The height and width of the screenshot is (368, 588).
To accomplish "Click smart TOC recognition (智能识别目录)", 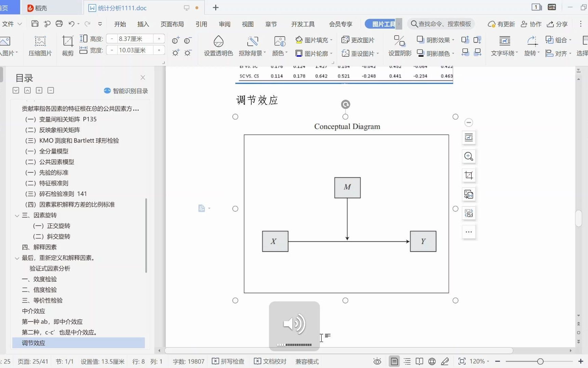I will 126,91.
